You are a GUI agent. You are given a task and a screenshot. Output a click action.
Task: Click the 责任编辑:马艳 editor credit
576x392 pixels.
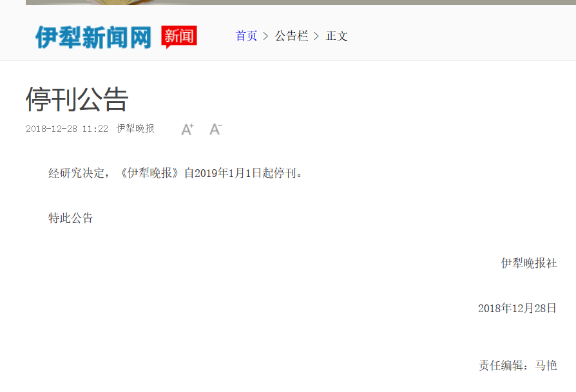click(517, 366)
